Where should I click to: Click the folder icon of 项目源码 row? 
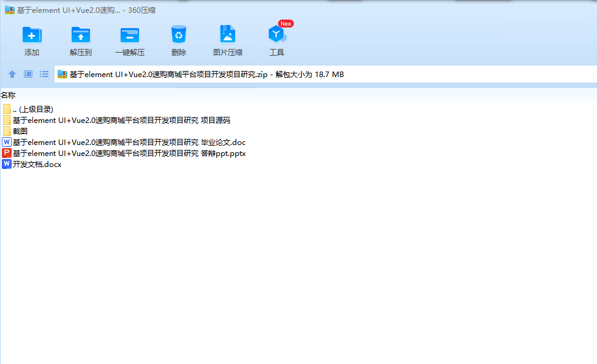click(7, 120)
